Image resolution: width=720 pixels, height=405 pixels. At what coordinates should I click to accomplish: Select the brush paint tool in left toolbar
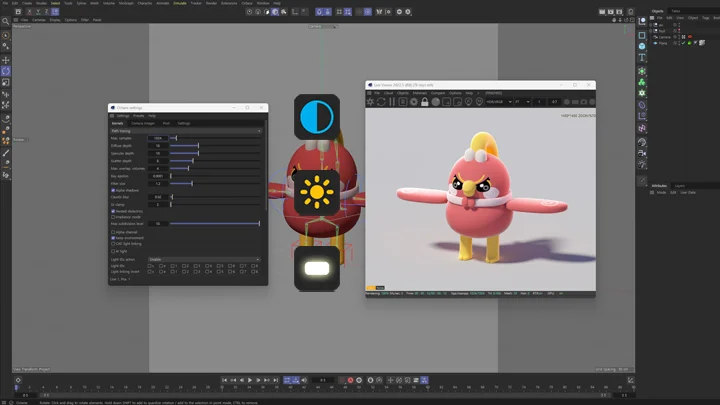coord(6,153)
